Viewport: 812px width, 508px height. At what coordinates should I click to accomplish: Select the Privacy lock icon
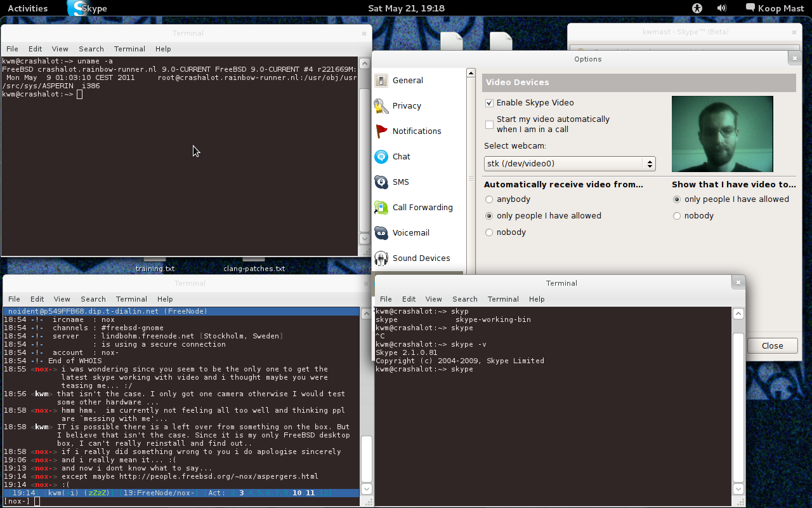(381, 106)
